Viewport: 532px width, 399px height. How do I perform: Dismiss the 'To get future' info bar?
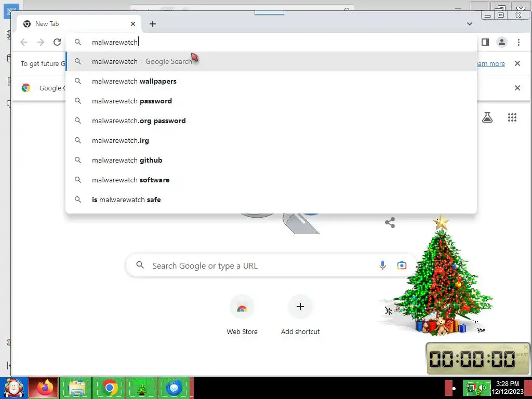(x=517, y=63)
